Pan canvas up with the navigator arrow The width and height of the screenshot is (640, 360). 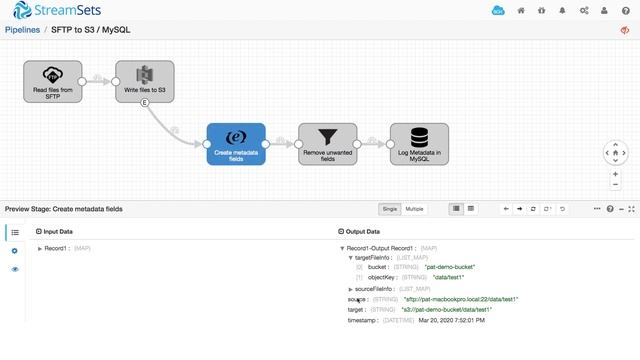pyautogui.click(x=616, y=145)
